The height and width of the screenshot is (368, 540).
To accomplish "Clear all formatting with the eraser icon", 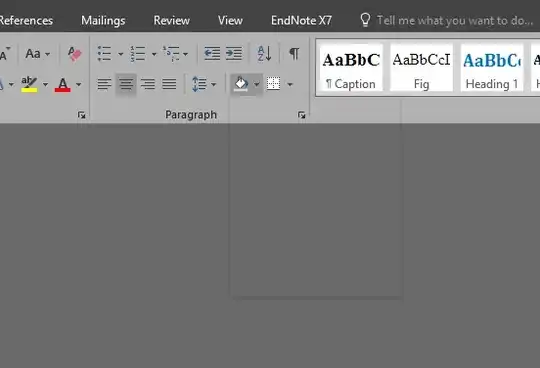I will point(75,54).
